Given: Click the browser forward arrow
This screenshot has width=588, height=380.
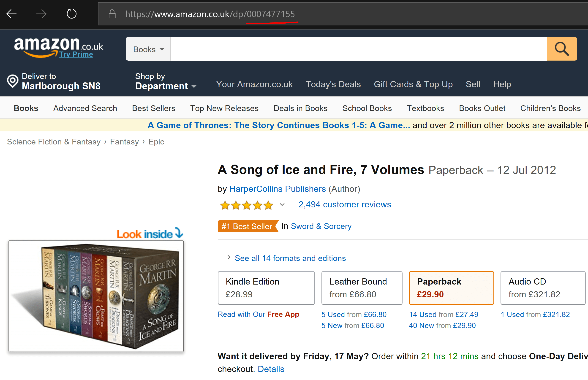Looking at the screenshot, I should point(41,14).
